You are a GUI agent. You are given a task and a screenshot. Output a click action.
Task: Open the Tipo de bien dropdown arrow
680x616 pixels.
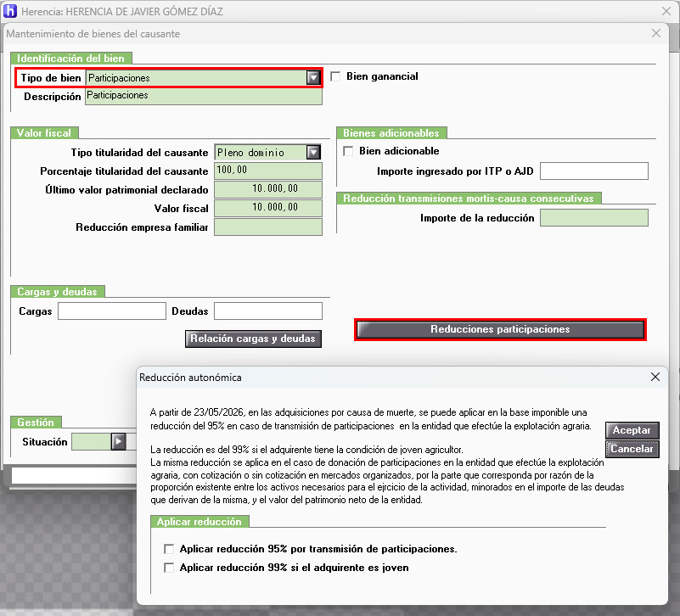coord(313,78)
